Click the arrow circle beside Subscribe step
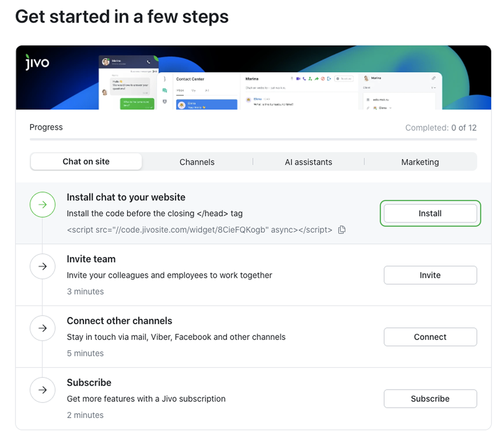 pyautogui.click(x=43, y=390)
